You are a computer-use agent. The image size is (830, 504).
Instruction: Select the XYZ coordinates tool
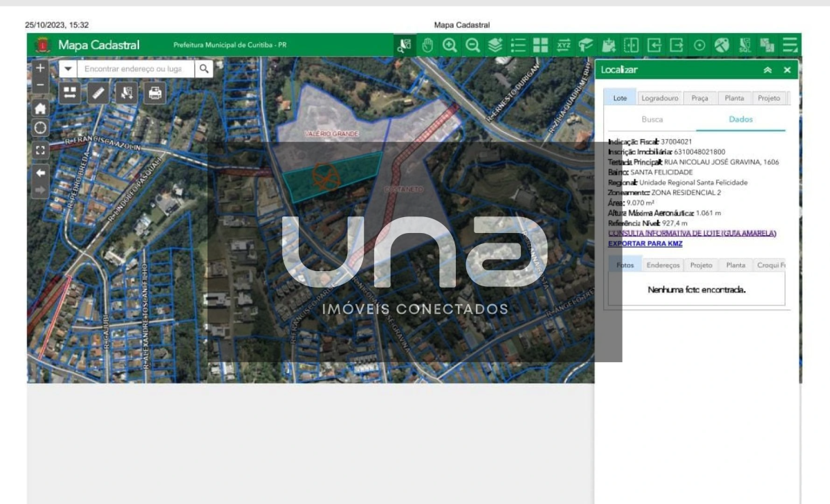pos(563,46)
